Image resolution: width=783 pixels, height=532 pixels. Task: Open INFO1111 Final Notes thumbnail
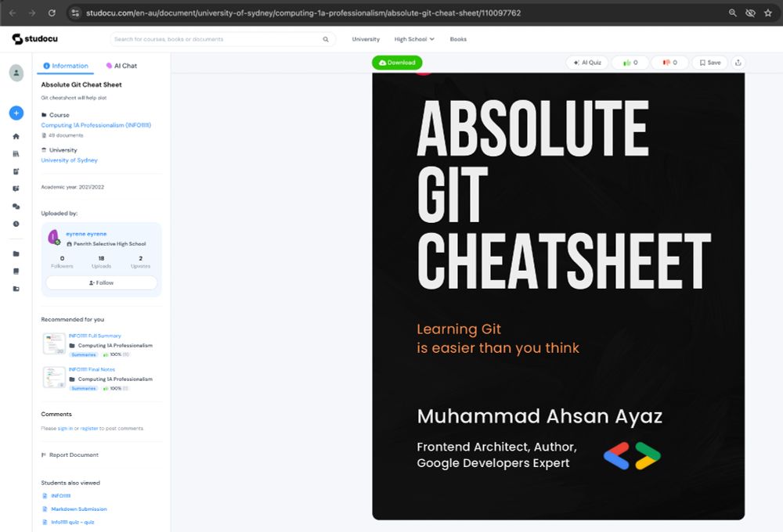point(54,377)
